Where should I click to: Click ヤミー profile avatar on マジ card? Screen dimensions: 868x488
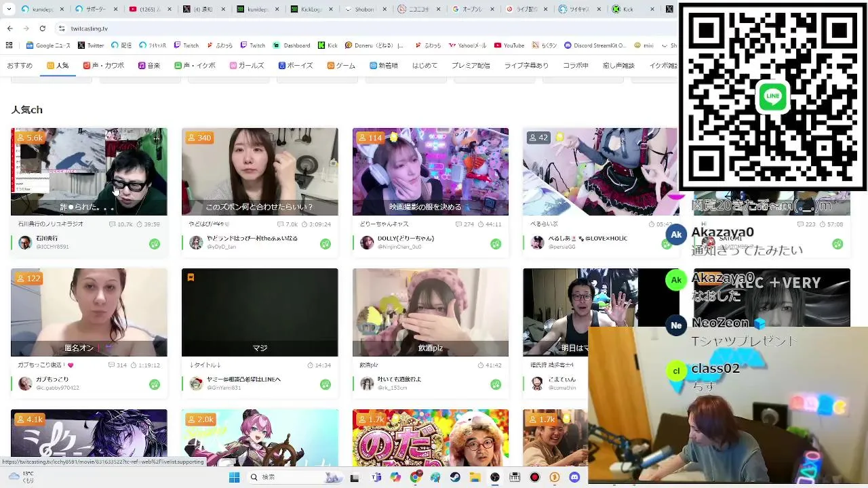coord(196,384)
